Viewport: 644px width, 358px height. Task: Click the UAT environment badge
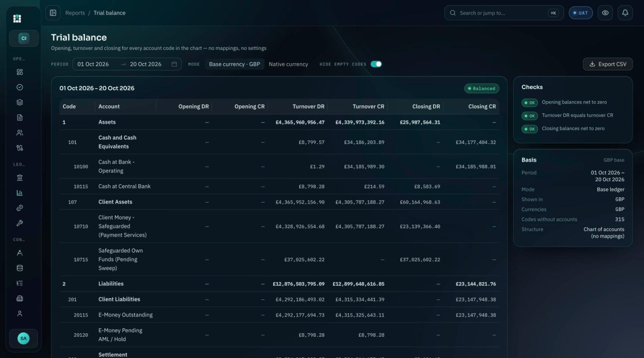581,13
